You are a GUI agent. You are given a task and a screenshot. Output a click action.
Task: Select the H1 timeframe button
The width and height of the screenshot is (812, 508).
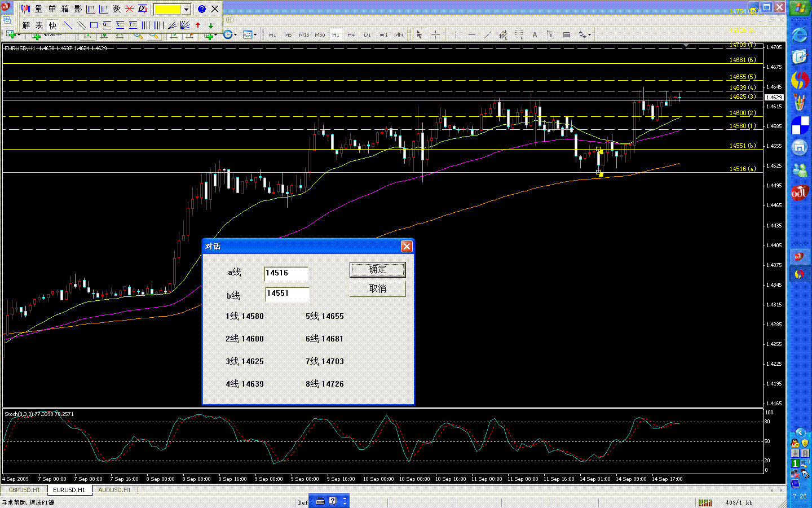click(x=336, y=35)
